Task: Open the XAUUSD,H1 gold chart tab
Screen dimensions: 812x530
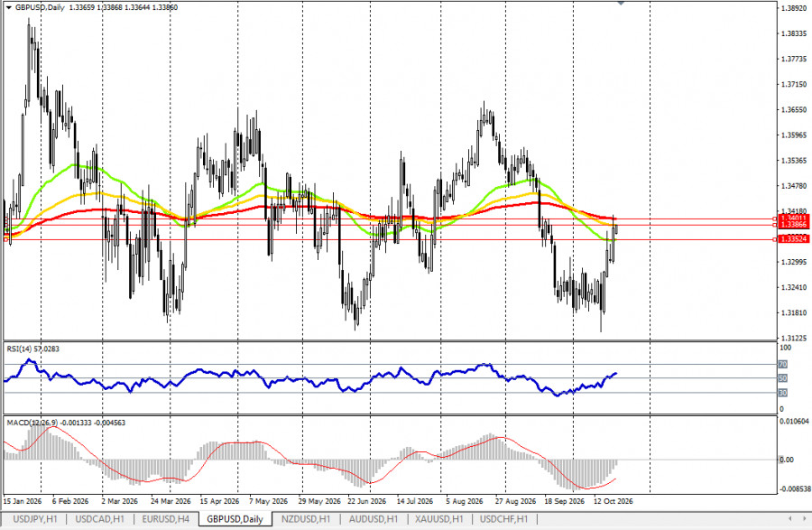Action: (x=439, y=518)
